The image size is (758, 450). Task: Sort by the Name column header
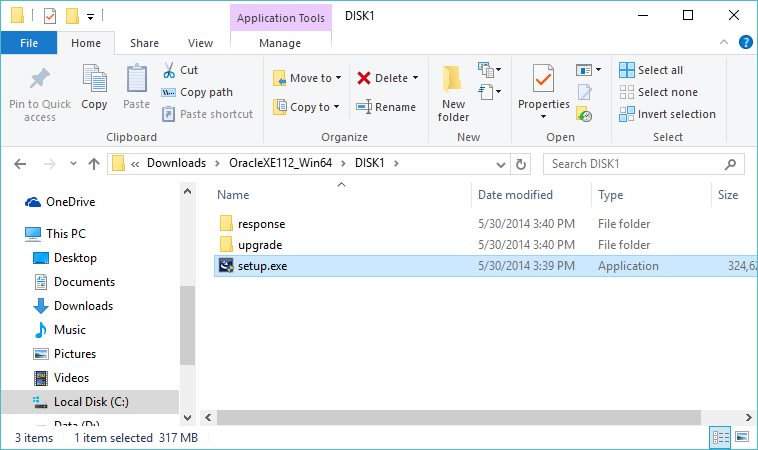(x=233, y=195)
